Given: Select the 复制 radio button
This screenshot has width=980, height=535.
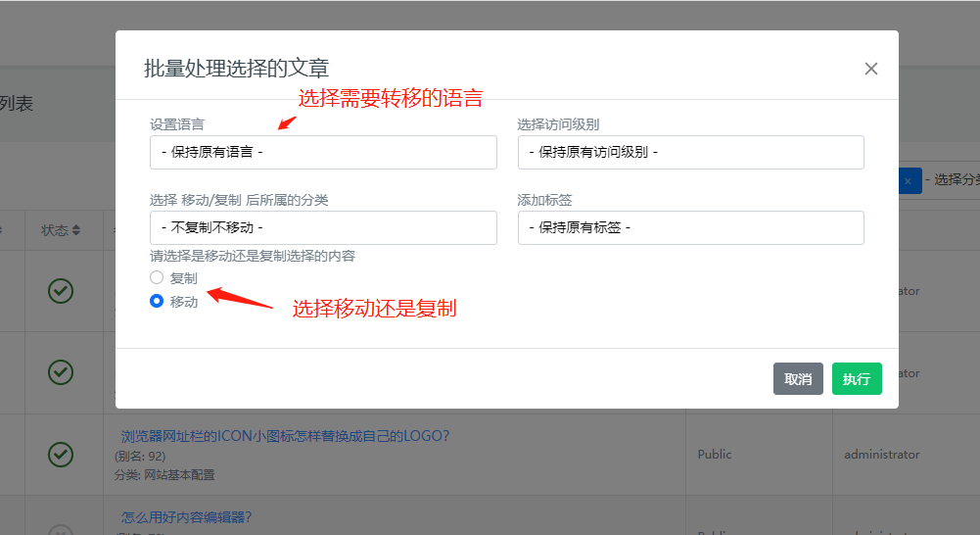Looking at the screenshot, I should [157, 278].
